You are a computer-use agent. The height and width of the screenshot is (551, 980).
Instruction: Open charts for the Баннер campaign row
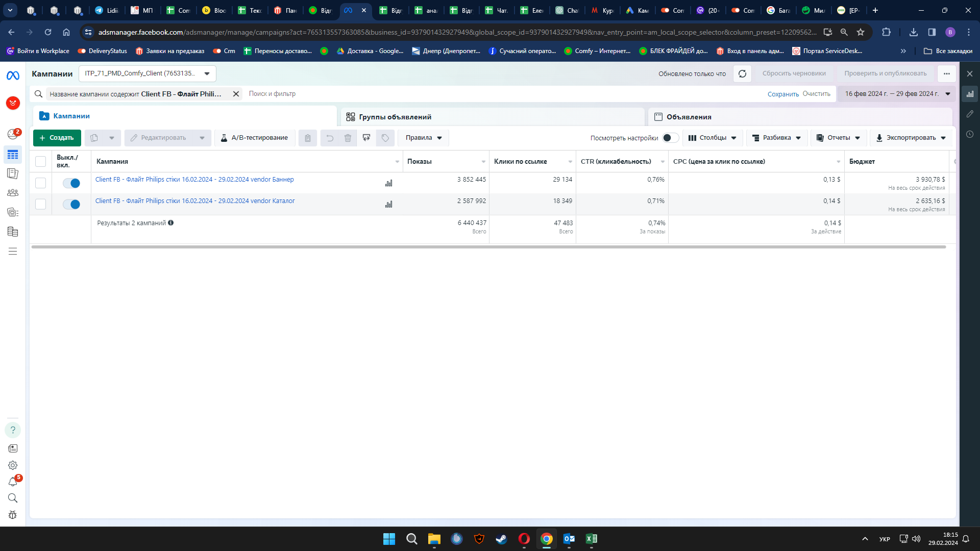click(x=389, y=183)
